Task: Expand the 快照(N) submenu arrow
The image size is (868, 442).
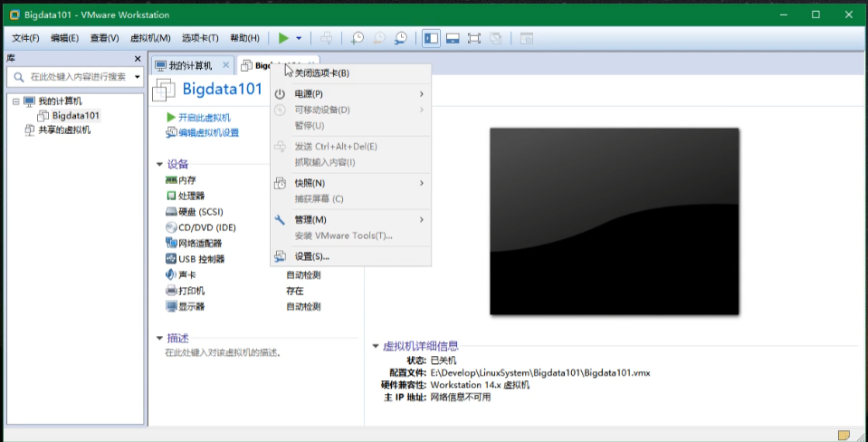Action: [421, 183]
